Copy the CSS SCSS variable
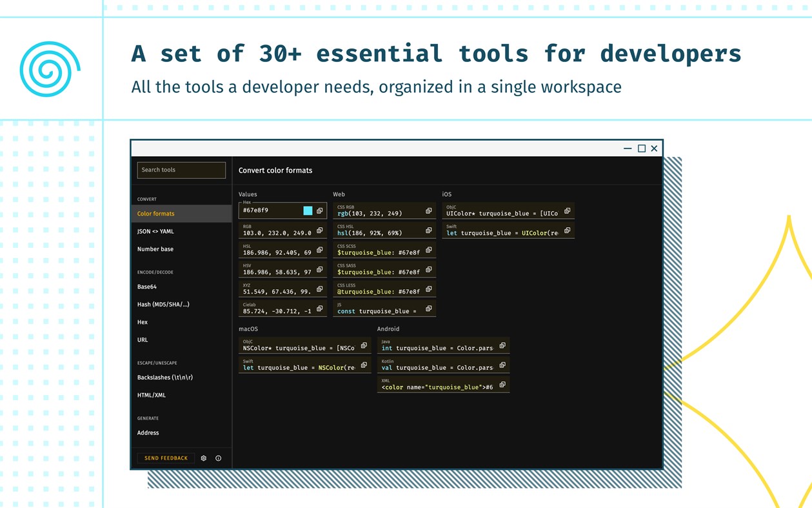812x508 pixels. coord(427,249)
